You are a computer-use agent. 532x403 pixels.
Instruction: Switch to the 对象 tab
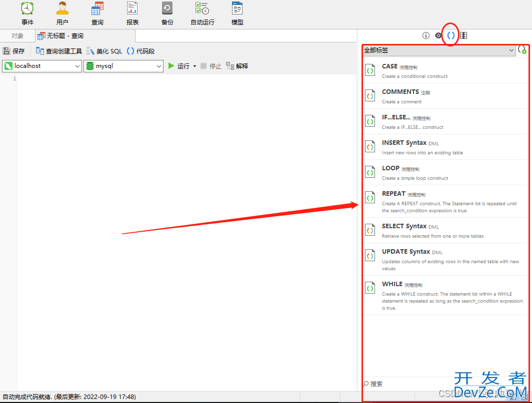click(17, 36)
